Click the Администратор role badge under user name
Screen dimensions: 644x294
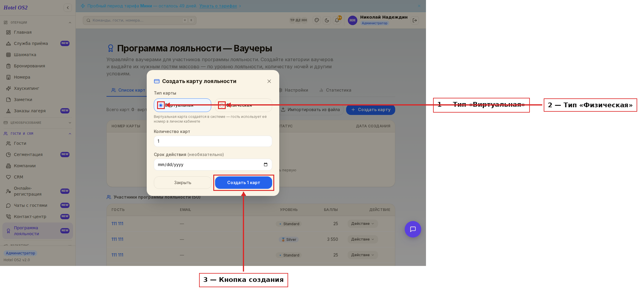coord(375,23)
